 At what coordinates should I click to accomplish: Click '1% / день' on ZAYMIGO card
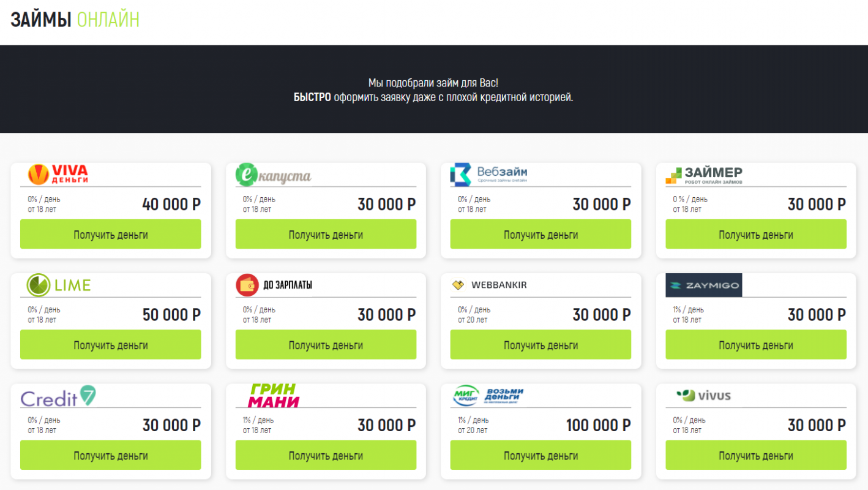(689, 310)
